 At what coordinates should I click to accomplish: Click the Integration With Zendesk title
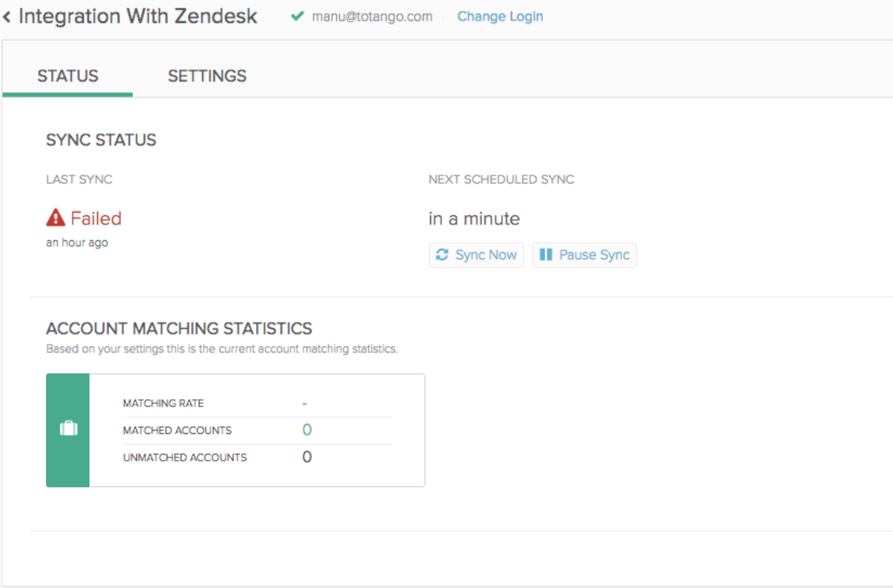point(138,16)
